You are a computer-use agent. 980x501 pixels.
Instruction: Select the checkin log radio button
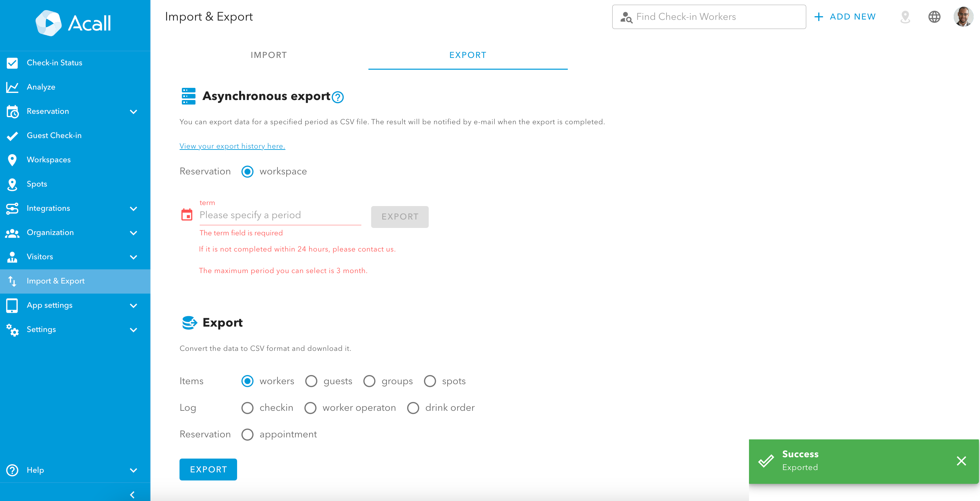(247, 408)
